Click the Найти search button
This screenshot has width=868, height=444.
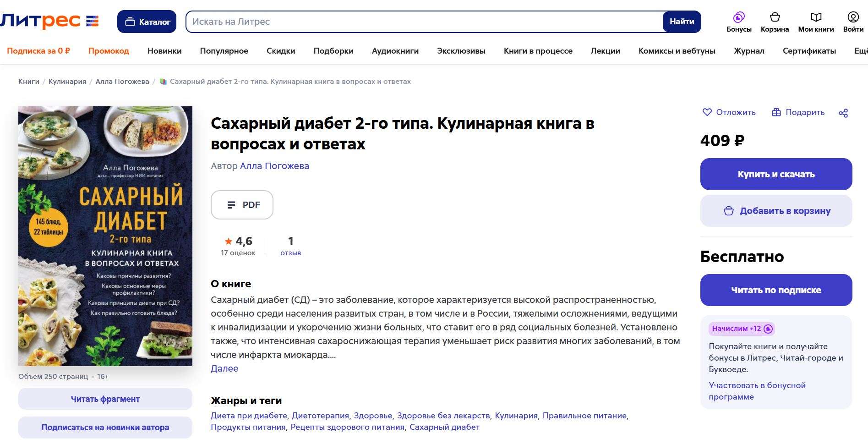point(682,22)
